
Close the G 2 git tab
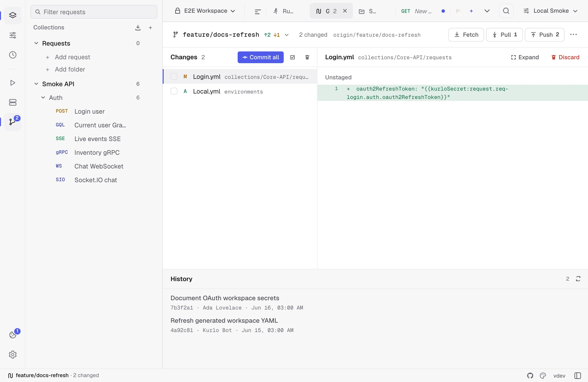(x=345, y=11)
